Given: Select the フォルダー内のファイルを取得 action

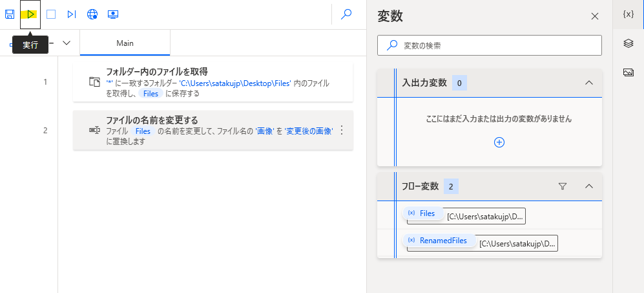Looking at the screenshot, I should [x=213, y=82].
